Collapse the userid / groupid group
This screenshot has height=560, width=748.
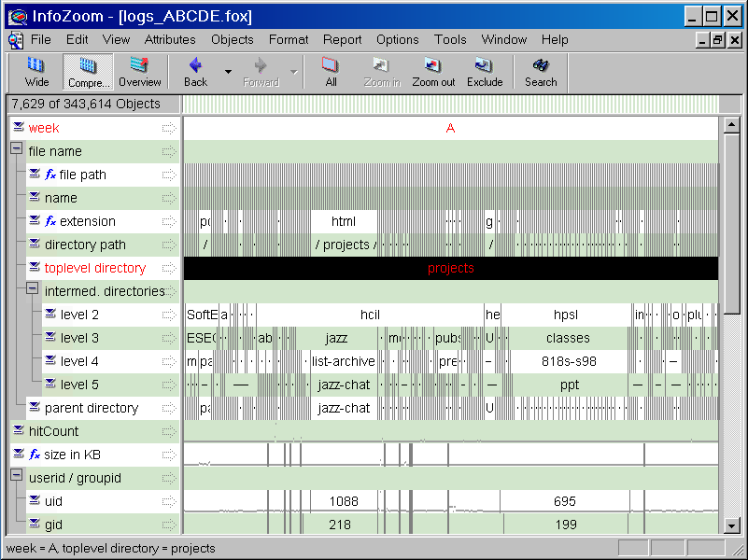point(16,476)
